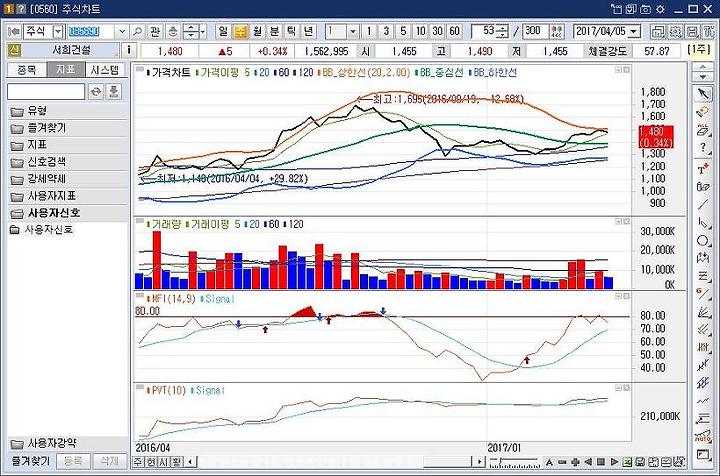Screen dimensions: 720x476
Task: Select the '사용자신호' subfolder item
Action: [41, 229]
